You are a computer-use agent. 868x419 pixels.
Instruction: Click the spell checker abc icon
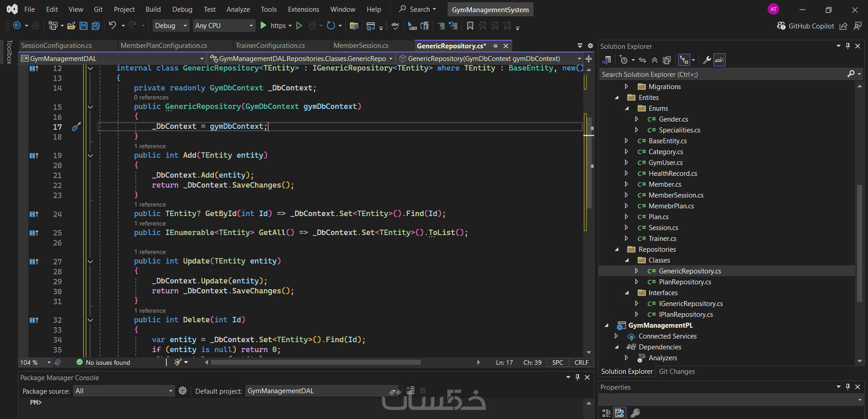(395, 26)
